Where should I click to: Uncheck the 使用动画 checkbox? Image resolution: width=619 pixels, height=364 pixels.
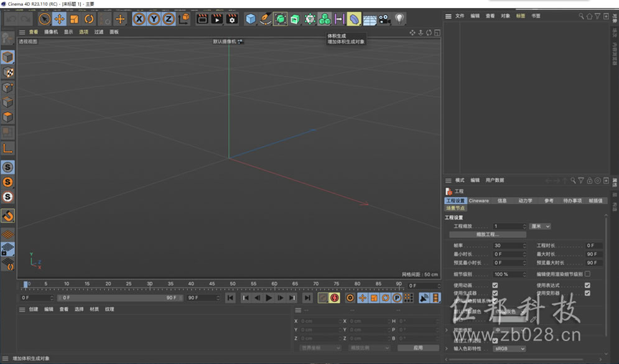point(495,285)
